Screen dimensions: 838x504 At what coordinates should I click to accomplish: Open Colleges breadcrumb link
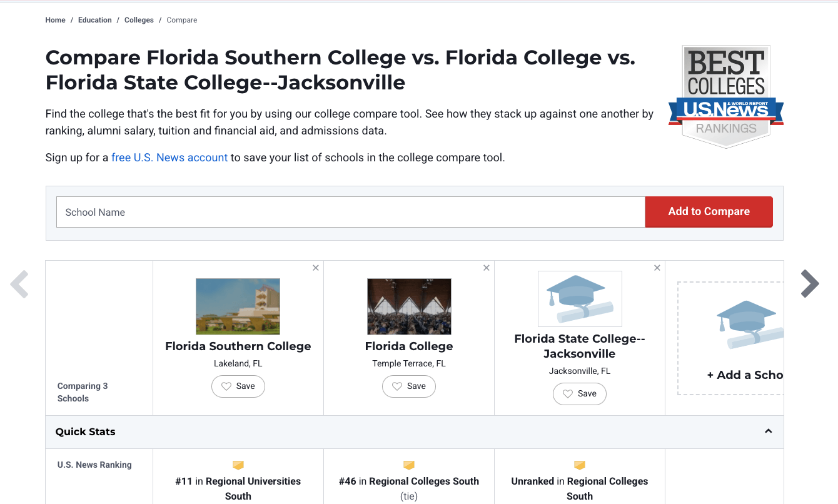(139, 20)
